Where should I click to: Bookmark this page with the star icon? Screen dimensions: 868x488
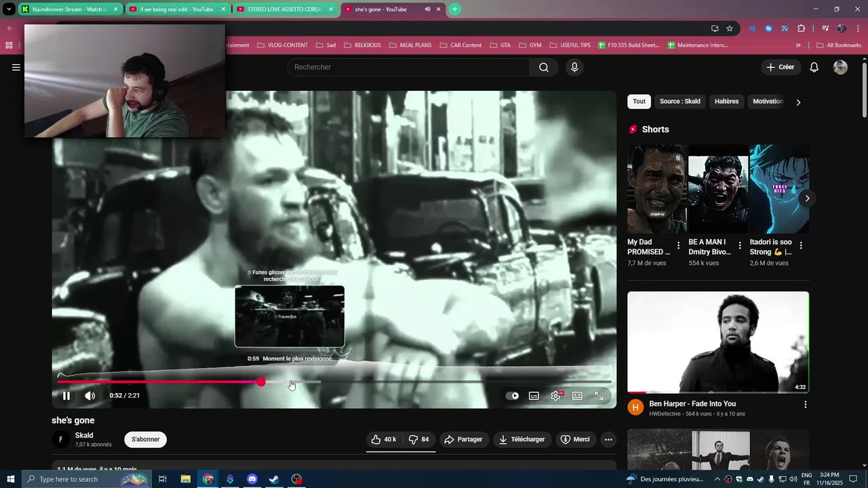coord(730,28)
